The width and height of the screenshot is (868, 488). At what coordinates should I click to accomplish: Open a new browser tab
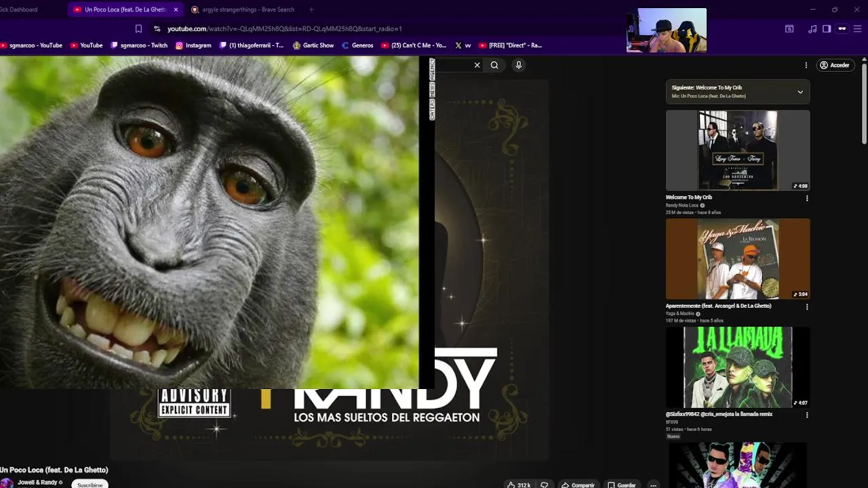coord(311,9)
